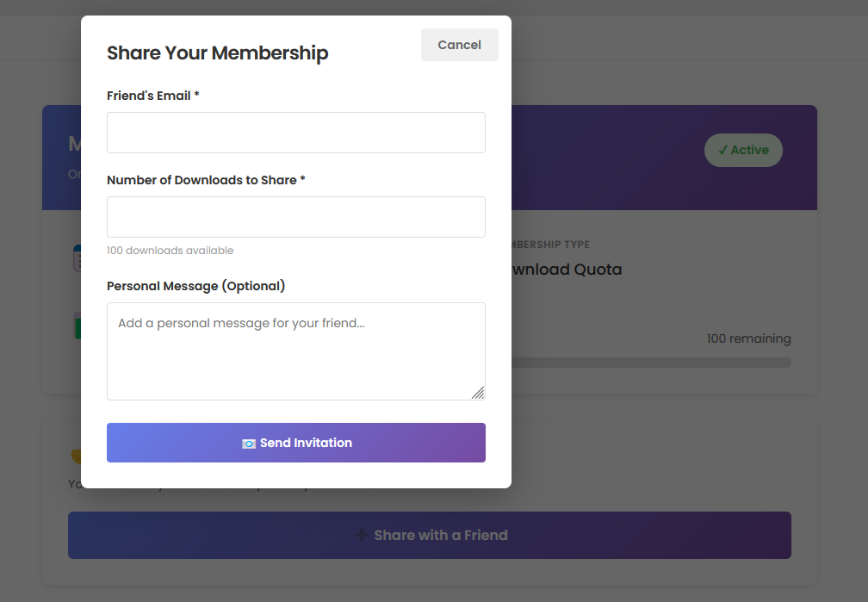The image size is (868, 602).
Task: Click the envelope icon on Send Invitation
Action: pos(249,444)
